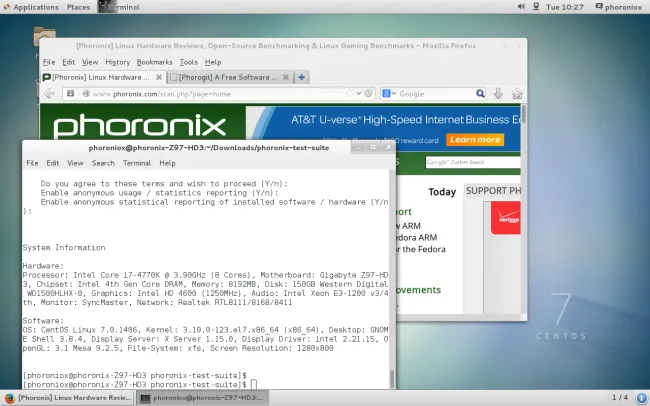The width and height of the screenshot is (650, 406).
Task: Open Firefox File menu
Action: [x=49, y=62]
